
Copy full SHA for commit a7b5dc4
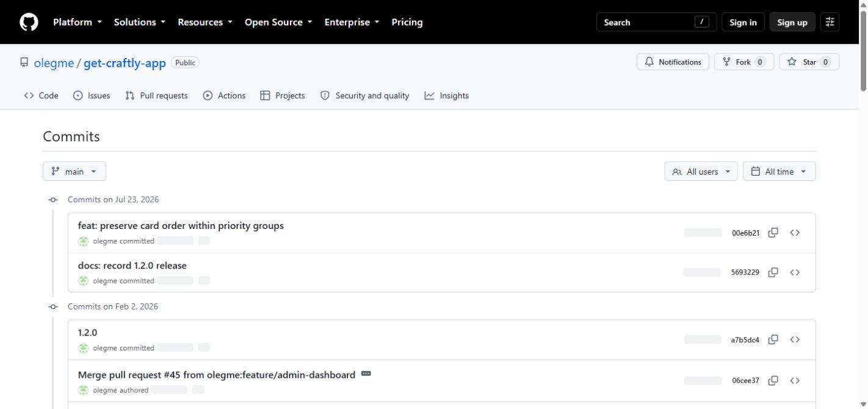tap(773, 339)
